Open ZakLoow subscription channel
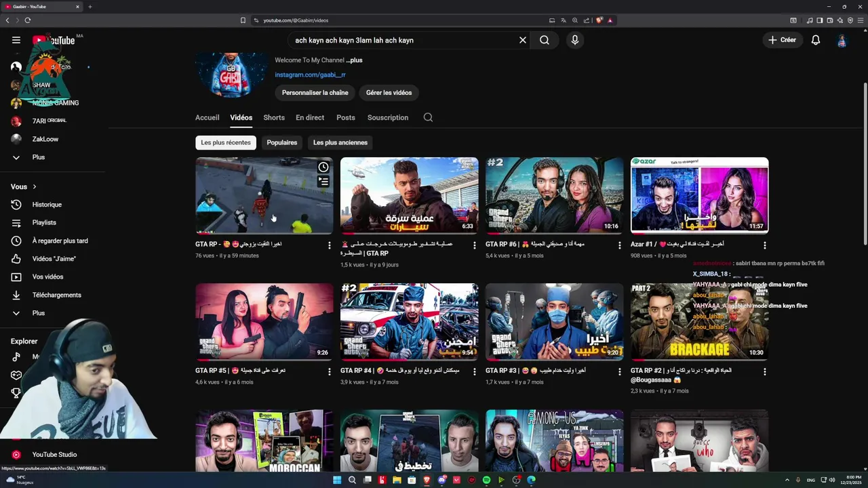868x488 pixels. pyautogui.click(x=45, y=139)
